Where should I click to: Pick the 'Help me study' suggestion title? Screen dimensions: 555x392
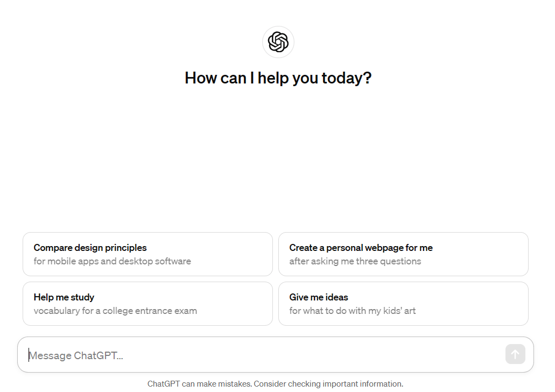click(x=64, y=297)
